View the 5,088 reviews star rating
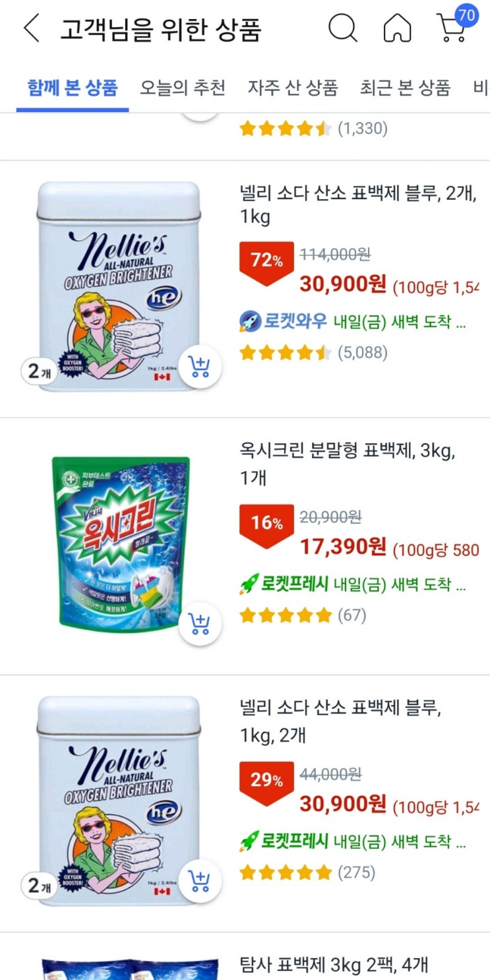 click(x=313, y=353)
